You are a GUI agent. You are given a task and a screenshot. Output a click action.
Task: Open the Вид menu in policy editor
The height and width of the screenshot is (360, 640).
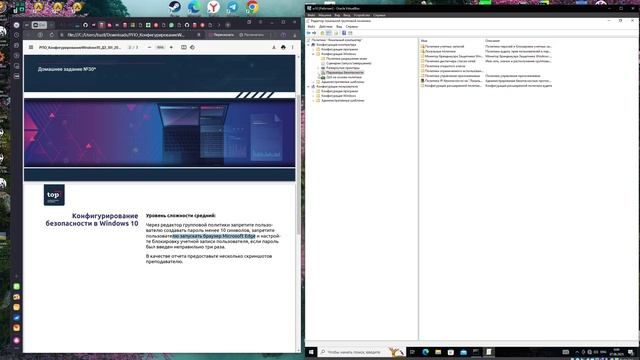click(x=339, y=27)
